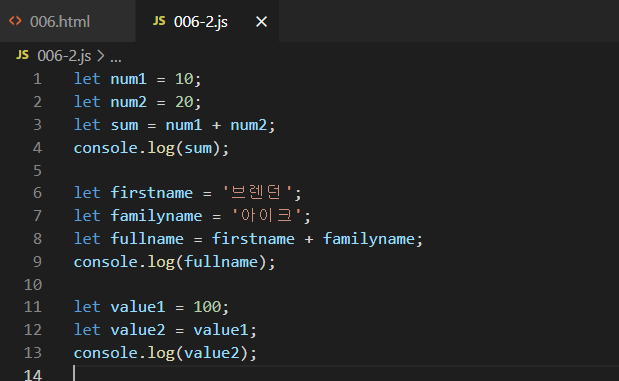Click line number 1 in the gutter

tap(37, 79)
